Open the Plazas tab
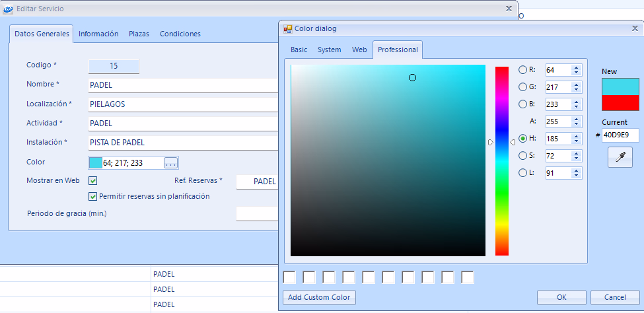Viewport: 644px width, 313px height. coord(139,34)
